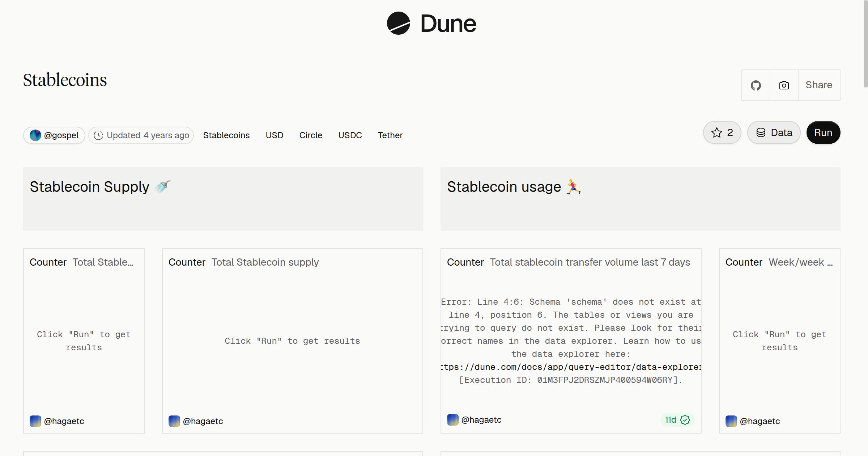
Task: Click the database icon in the Data button
Action: 761,132
